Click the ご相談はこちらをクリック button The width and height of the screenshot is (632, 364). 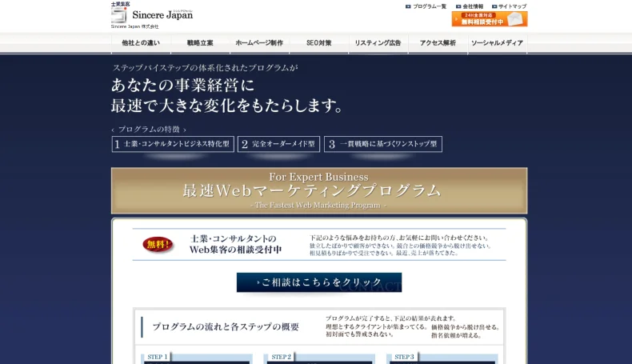click(319, 282)
